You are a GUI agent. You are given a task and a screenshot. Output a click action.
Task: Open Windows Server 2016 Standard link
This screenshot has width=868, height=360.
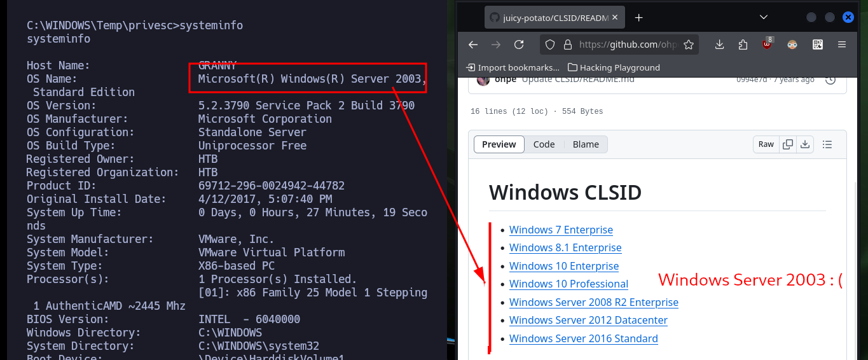(584, 338)
